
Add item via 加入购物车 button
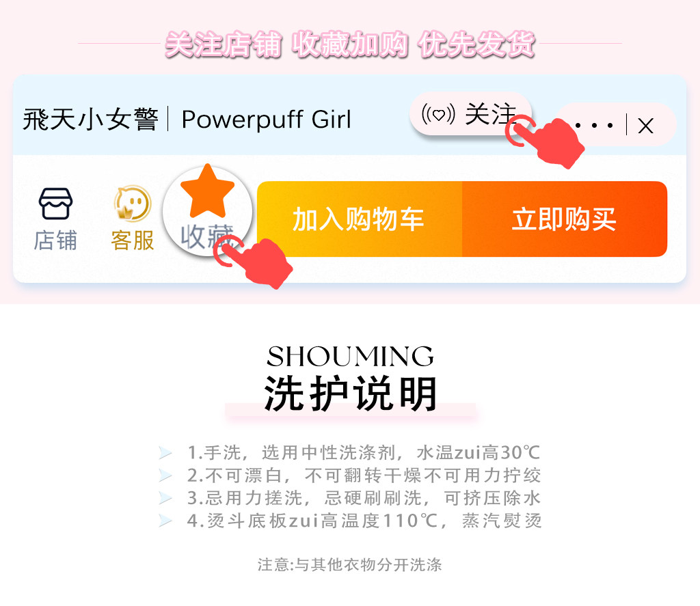tap(360, 219)
